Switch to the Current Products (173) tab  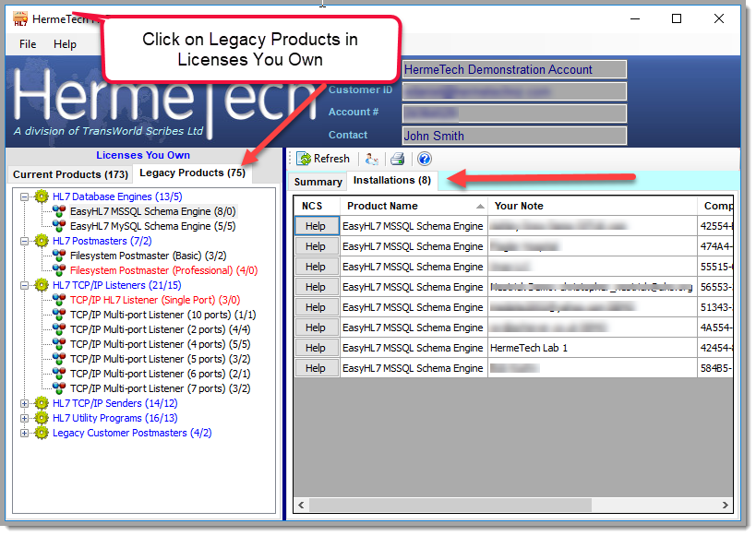tap(70, 174)
